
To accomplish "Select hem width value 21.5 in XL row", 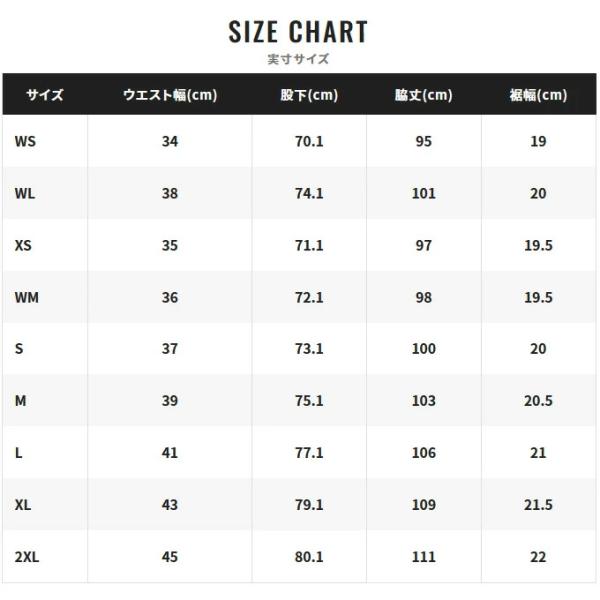I will [538, 505].
